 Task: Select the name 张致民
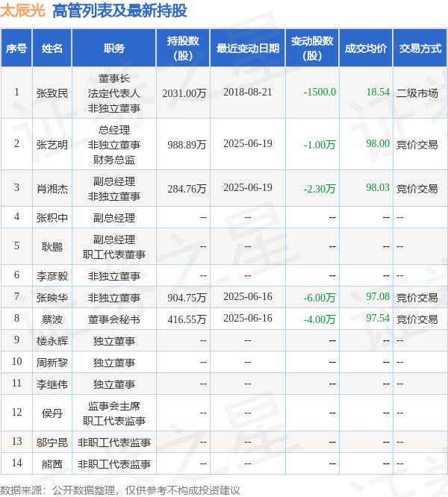pyautogui.click(x=52, y=93)
